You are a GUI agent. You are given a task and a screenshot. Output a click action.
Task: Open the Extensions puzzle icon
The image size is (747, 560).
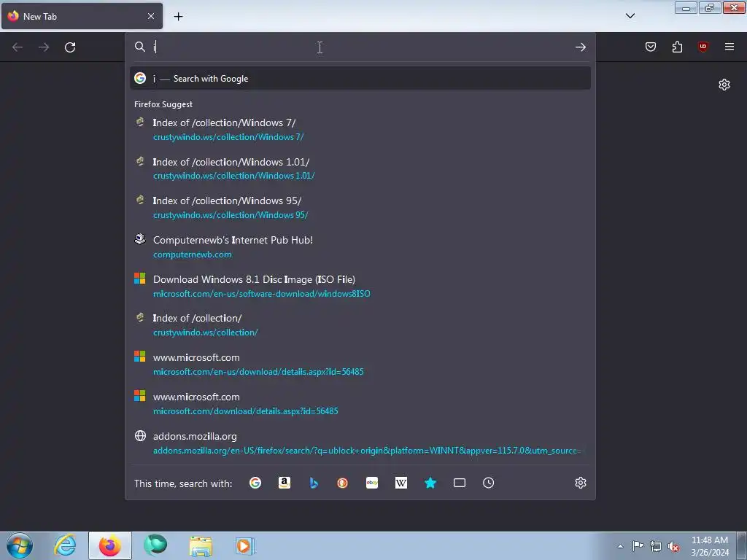[x=677, y=47]
